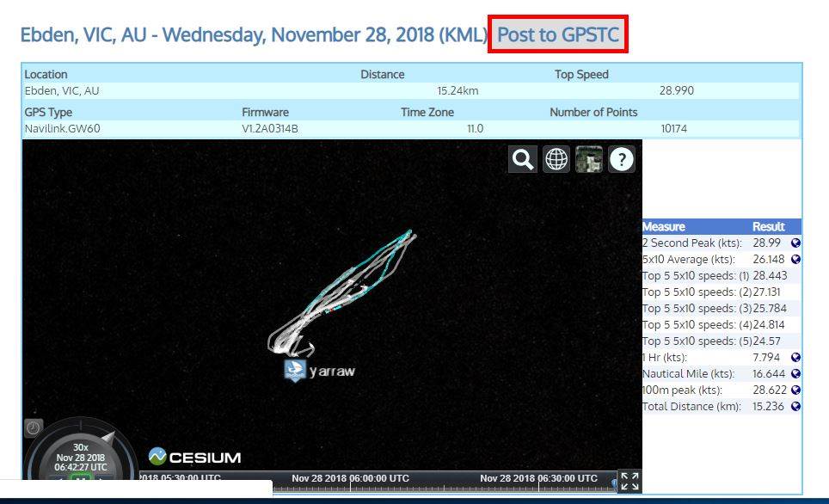
Task: Click globe icon beside 100m peak
Action: point(795,390)
